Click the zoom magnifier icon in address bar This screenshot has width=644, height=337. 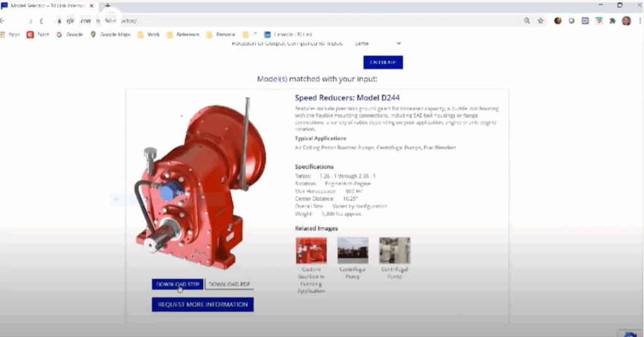526,21
